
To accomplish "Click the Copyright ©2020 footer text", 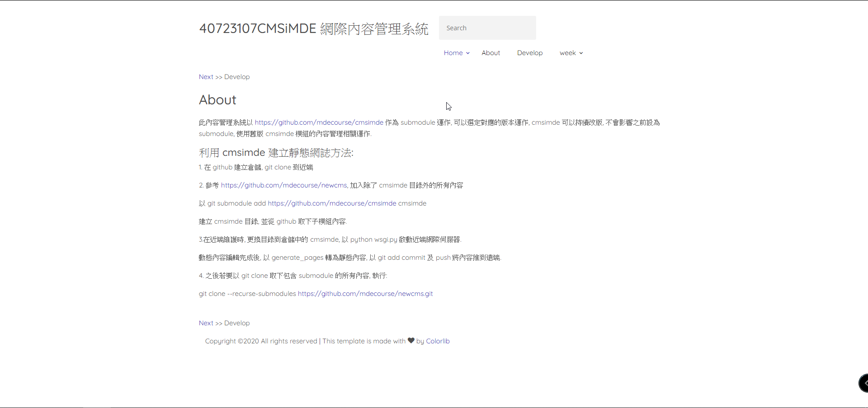I will pos(261,341).
